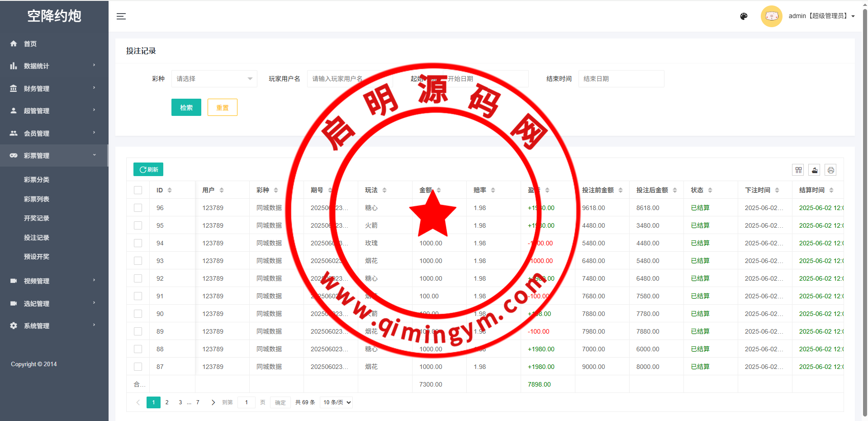Expand the 财务管理 sidebar menu
This screenshot has width=868, height=421.
pyautogui.click(x=54, y=88)
